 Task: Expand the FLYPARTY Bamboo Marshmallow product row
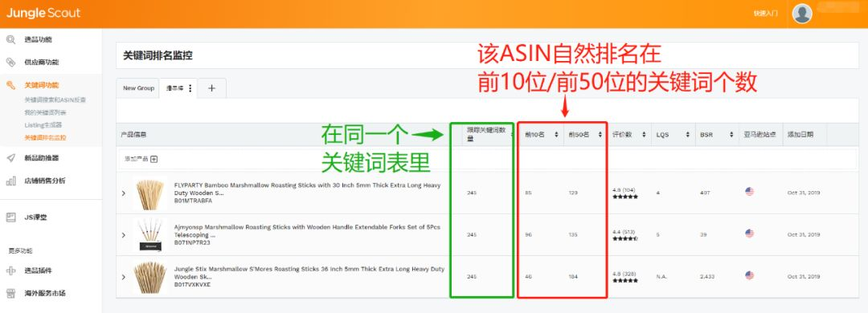(124, 193)
